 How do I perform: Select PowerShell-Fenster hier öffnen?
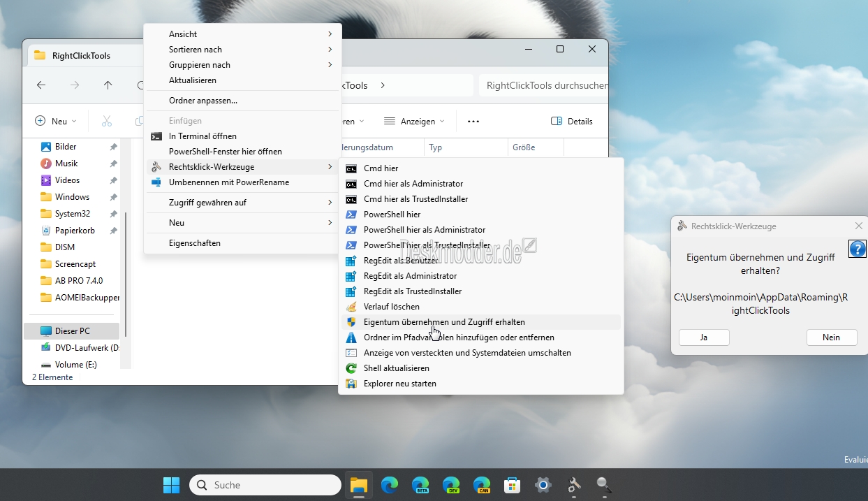pyautogui.click(x=242, y=152)
